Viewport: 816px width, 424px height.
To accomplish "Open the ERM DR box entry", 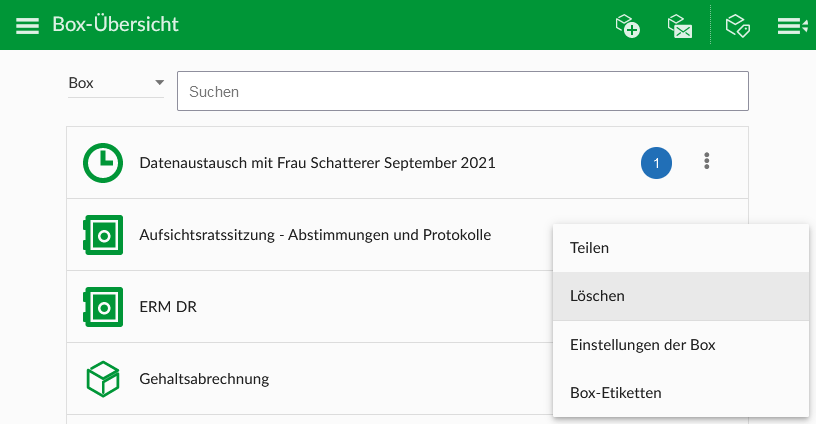I will point(310,307).
